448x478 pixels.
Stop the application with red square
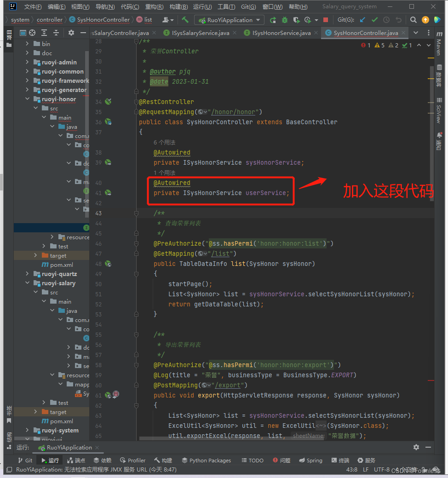(x=326, y=20)
